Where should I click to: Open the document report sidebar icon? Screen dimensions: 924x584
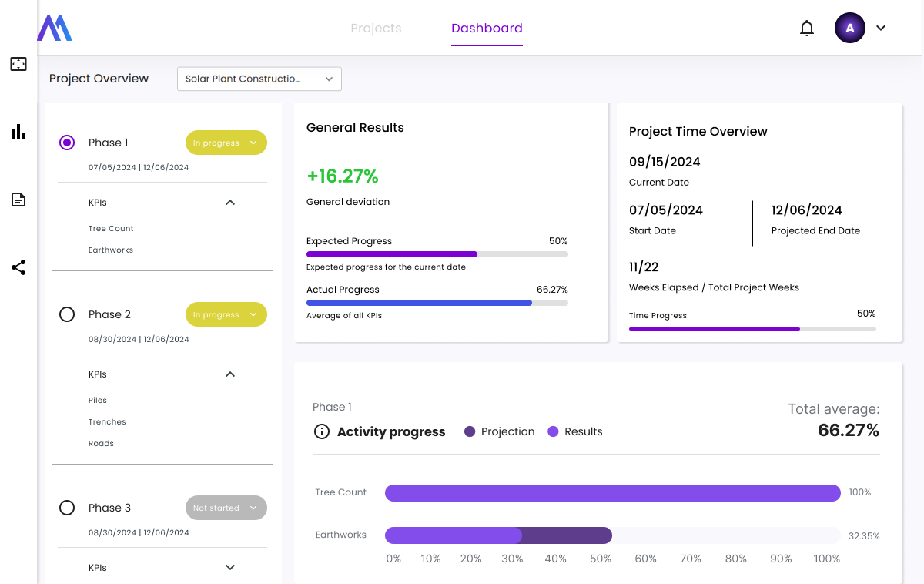(x=18, y=200)
